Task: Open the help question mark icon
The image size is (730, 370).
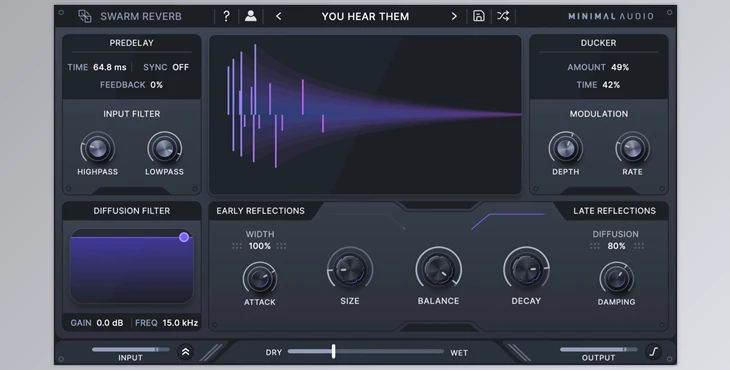Action: click(226, 16)
